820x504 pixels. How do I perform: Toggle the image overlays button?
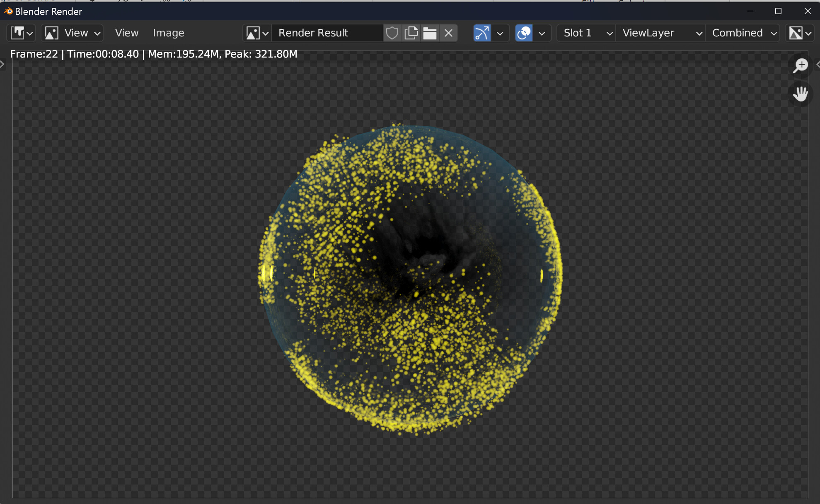coord(524,33)
